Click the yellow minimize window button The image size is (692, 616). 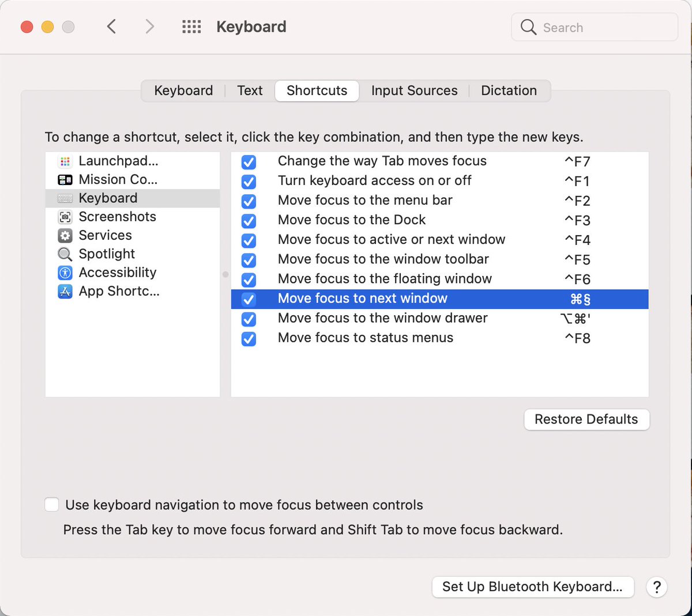coord(48,27)
